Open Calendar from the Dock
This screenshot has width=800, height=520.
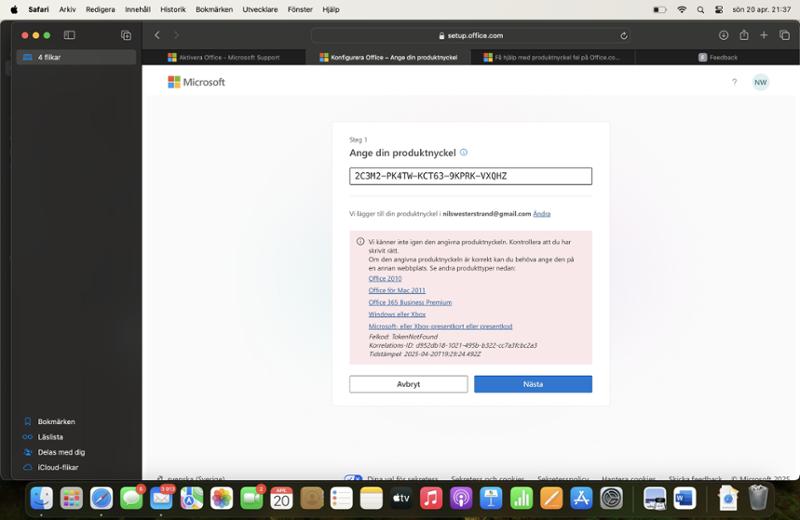tap(281, 498)
